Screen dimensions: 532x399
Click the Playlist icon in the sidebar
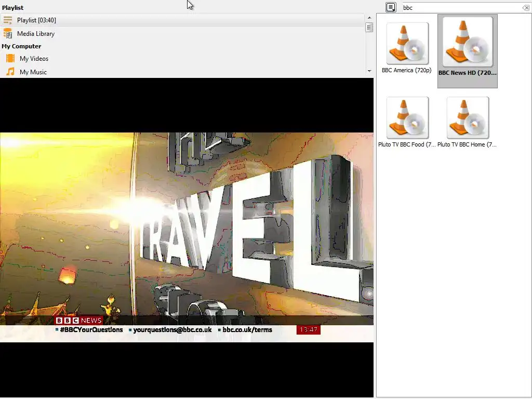pyautogui.click(x=8, y=20)
